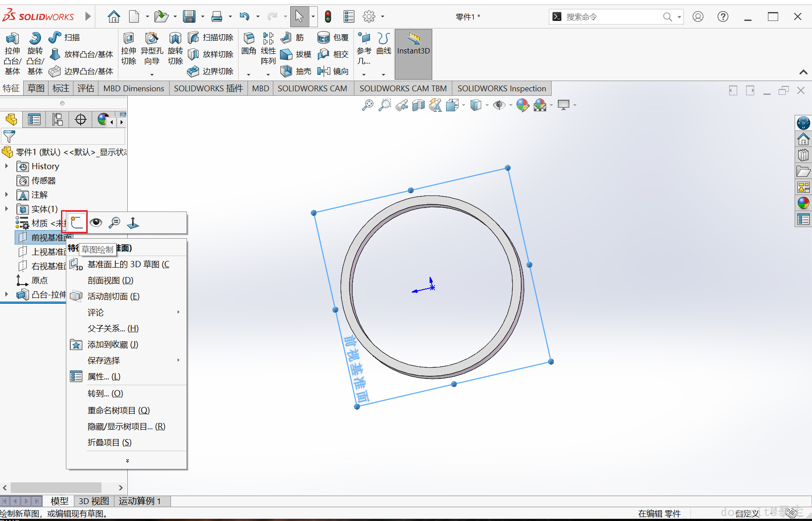
Task: Switch to the 草图 (Sketch) ribbon tab
Action: tap(36, 88)
